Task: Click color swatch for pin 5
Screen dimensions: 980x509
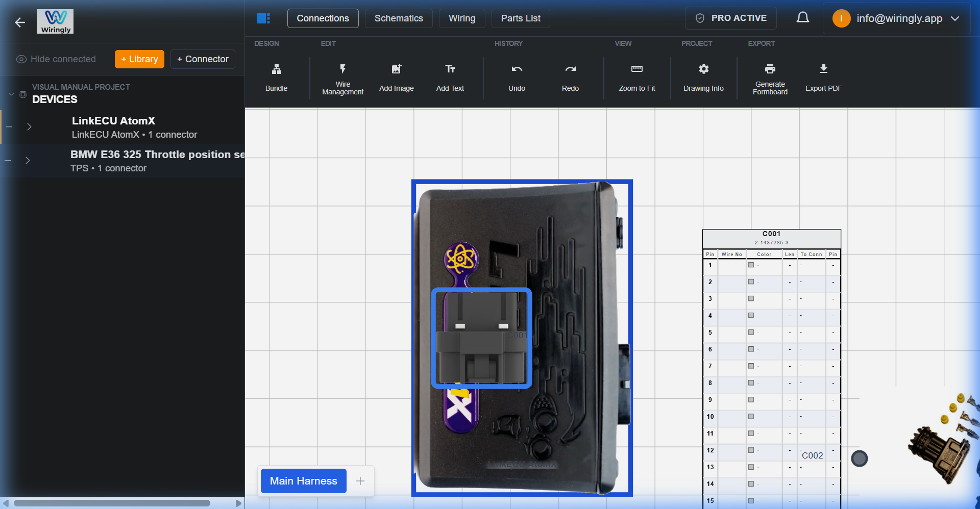Action: click(x=751, y=333)
